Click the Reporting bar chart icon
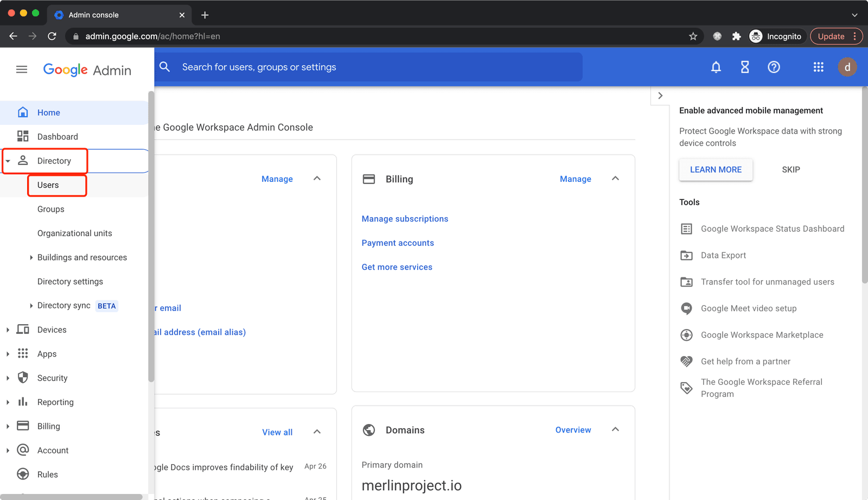The height and width of the screenshot is (500, 868). 23,402
